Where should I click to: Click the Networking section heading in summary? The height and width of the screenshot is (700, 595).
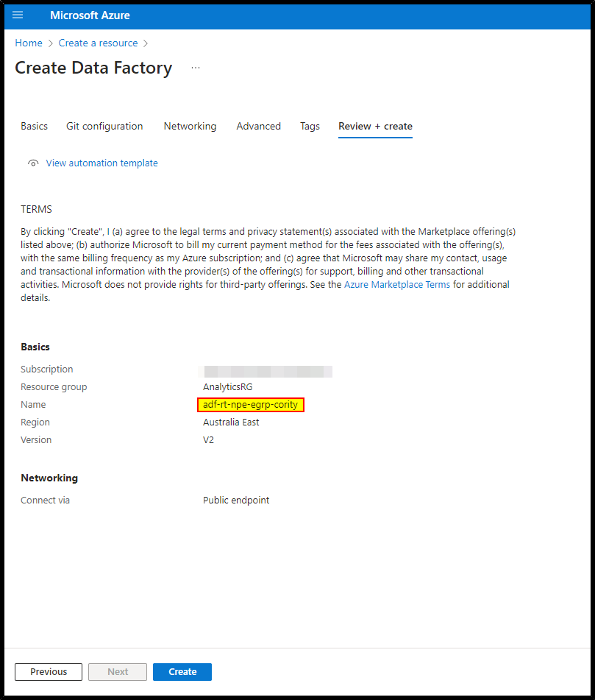(49, 478)
